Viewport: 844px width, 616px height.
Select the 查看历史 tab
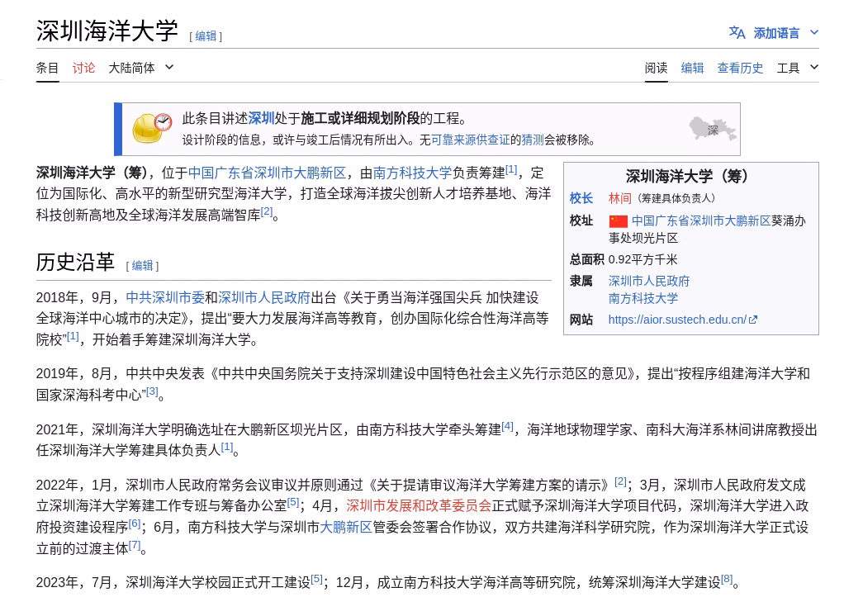(x=740, y=68)
